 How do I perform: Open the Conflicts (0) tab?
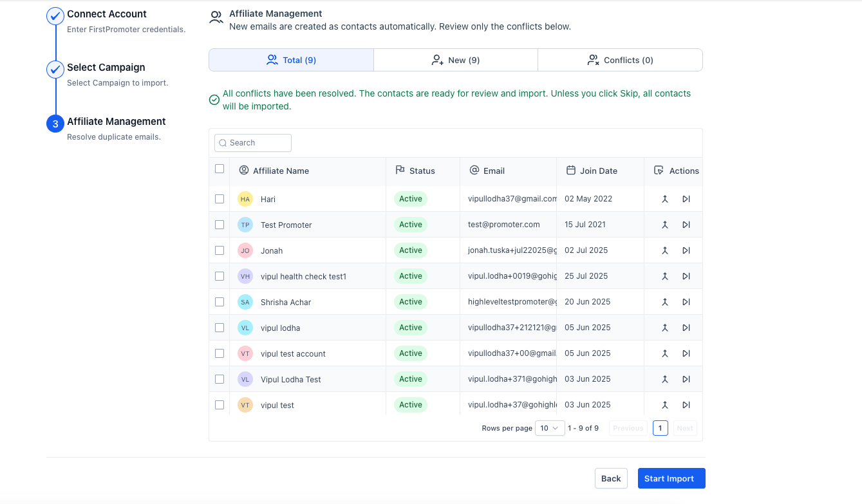(620, 60)
